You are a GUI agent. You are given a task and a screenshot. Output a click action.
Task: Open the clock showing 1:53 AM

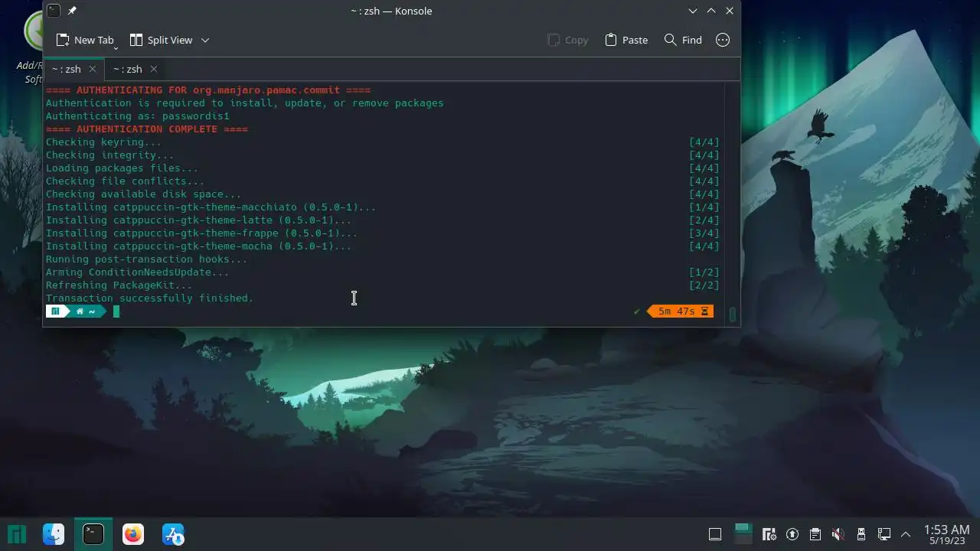947,534
